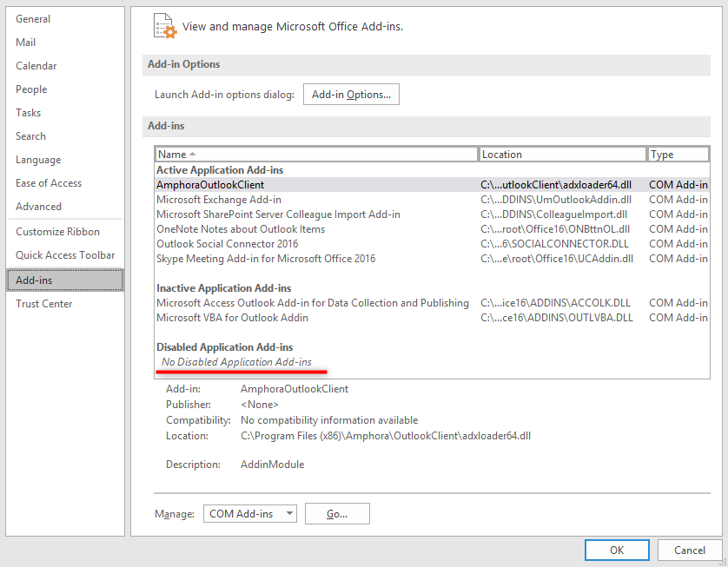The image size is (728, 567).
Task: Click the C:\...6\SOCIALCONNECTOR.DLL location cell
Action: (554, 244)
